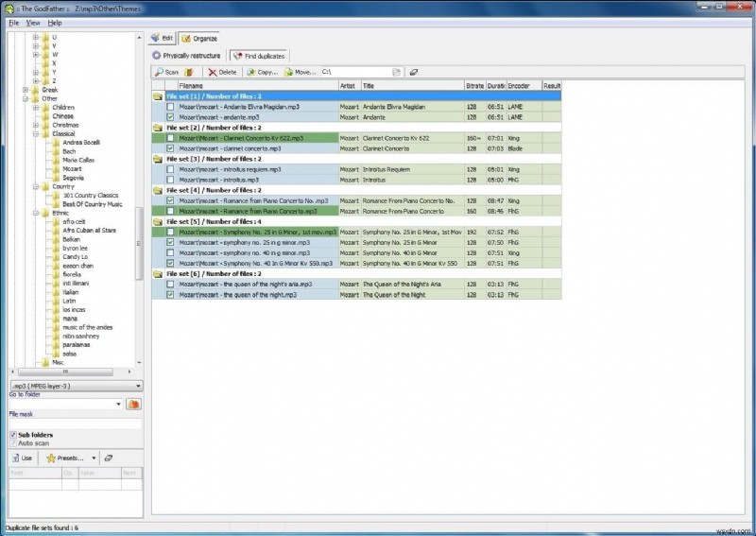Click folder icon of File set [3]
Image resolution: width=756 pixels, height=536 pixels.
coord(158,159)
